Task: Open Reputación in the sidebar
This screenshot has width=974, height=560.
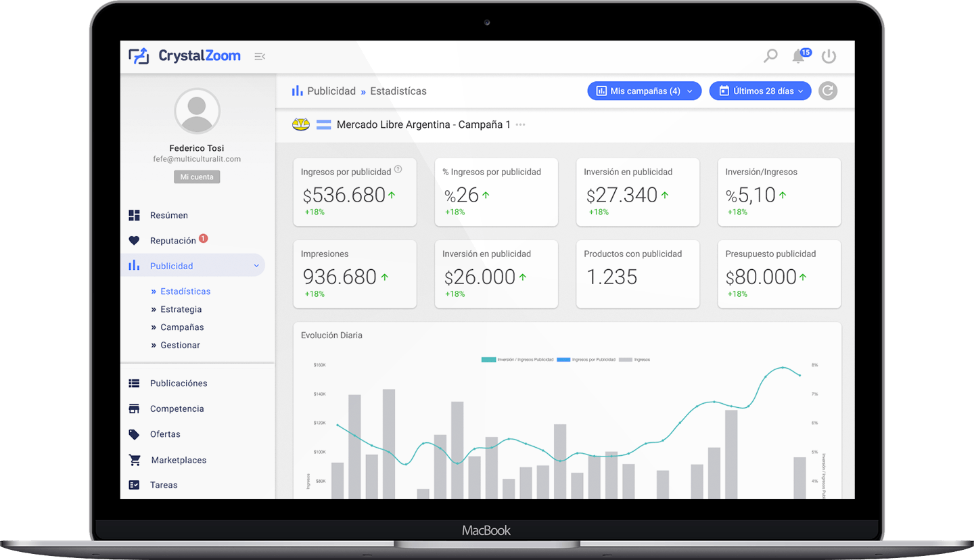Action: point(172,241)
